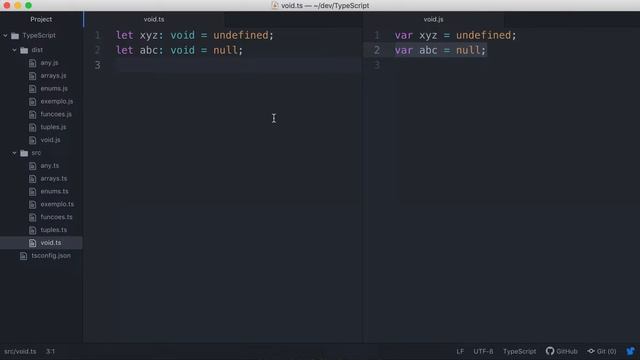Viewport: 640px width, 360px height.
Task: Open any.ts in the tree
Action: (50, 166)
